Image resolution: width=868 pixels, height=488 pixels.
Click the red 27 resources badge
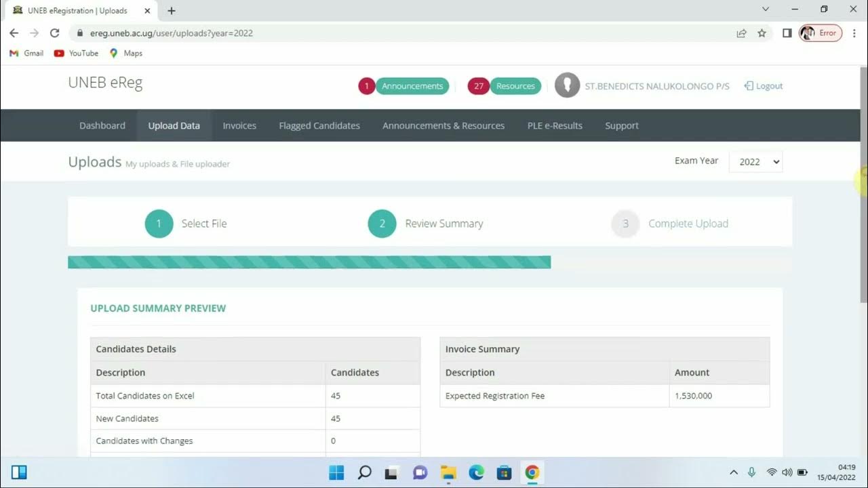[x=478, y=86]
